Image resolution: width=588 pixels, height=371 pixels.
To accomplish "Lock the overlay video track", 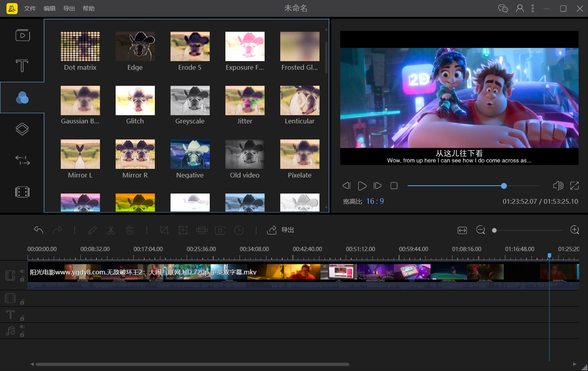I will click(x=22, y=302).
